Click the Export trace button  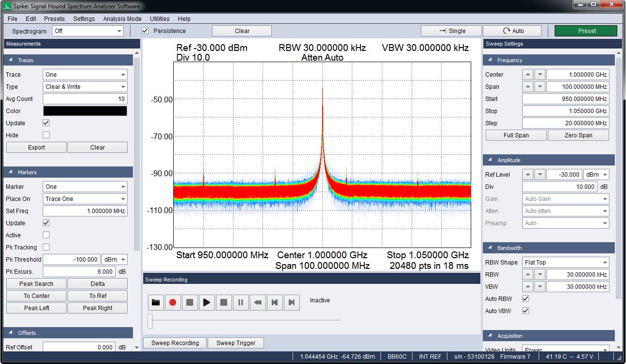coord(36,148)
